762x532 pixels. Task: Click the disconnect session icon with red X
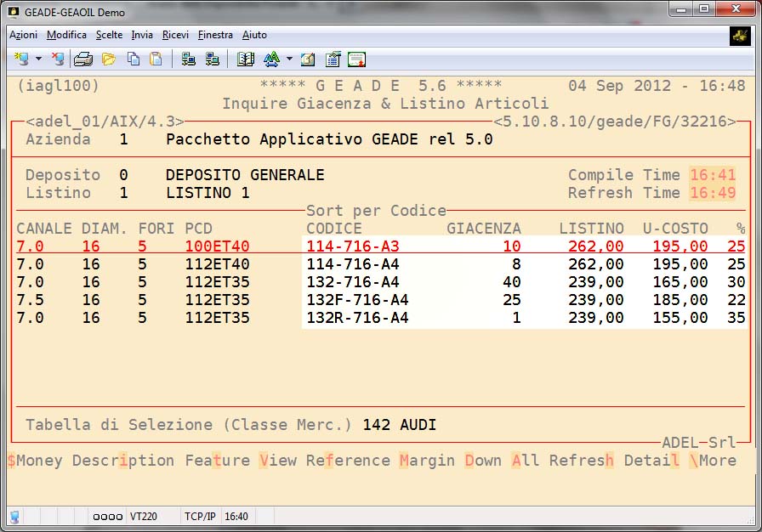point(57,59)
